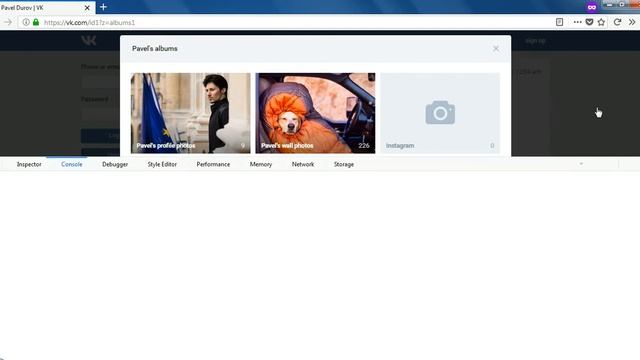Click the purple private browsing mask icon
Viewport: 640px width, 360px height.
point(591,7)
